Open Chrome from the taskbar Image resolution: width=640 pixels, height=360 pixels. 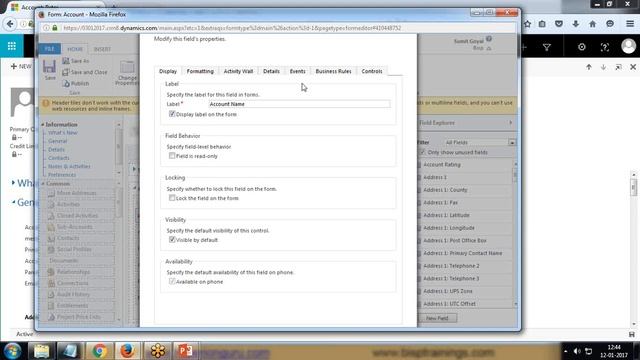coord(99,351)
